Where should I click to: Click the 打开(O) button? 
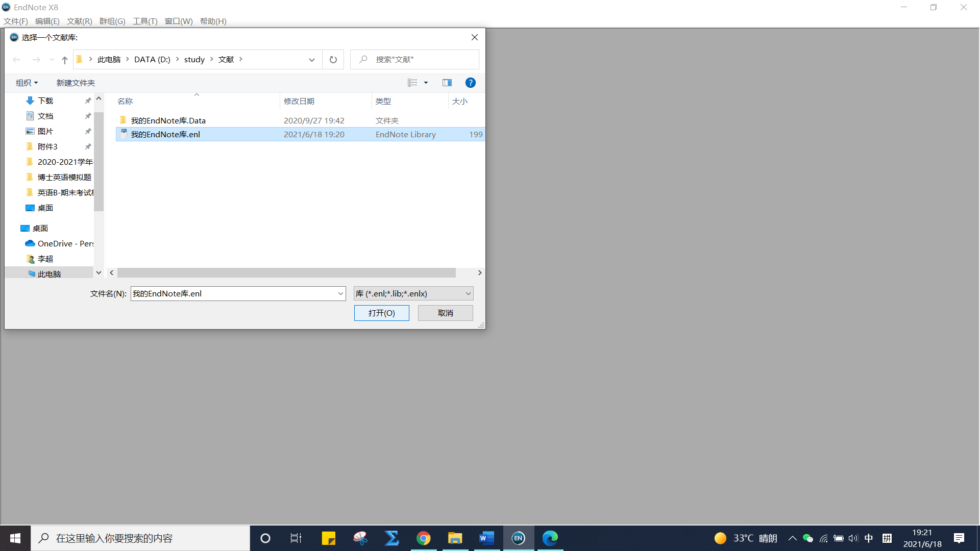[381, 313]
